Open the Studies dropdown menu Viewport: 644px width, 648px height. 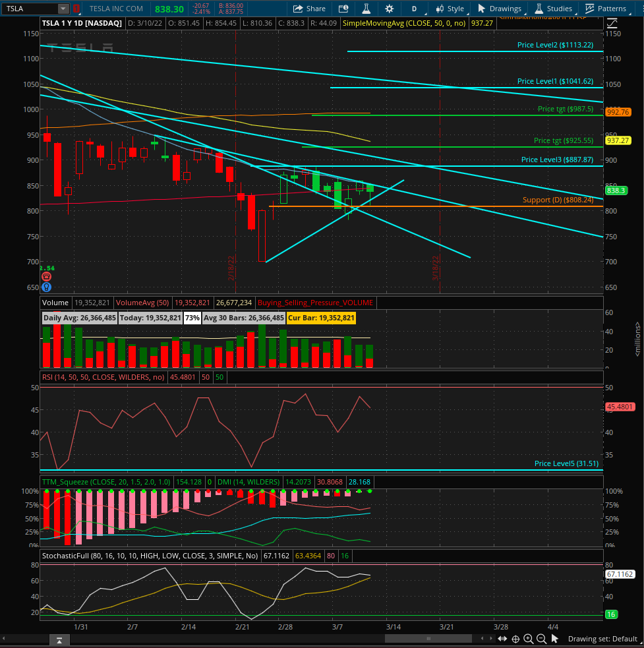(x=552, y=9)
